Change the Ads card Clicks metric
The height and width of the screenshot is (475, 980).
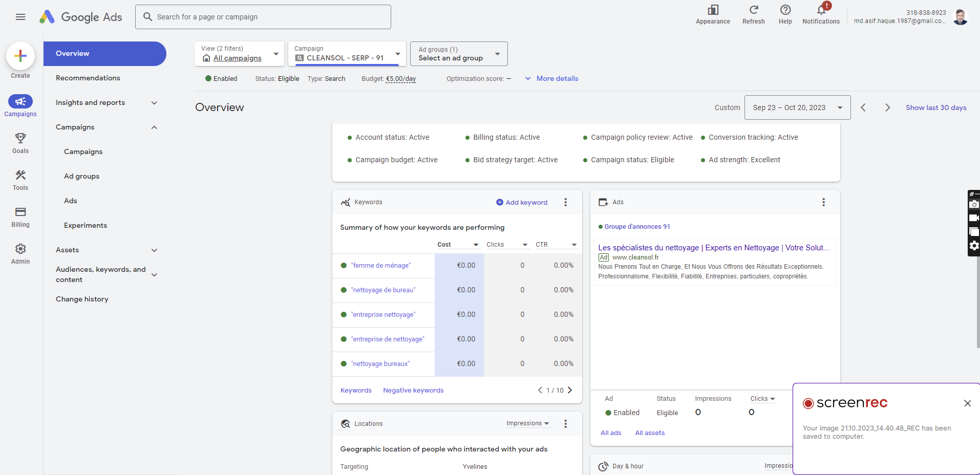click(x=763, y=399)
